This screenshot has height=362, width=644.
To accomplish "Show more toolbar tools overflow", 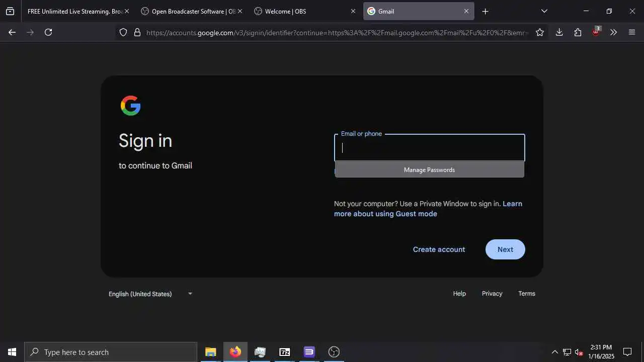I will tap(613, 32).
